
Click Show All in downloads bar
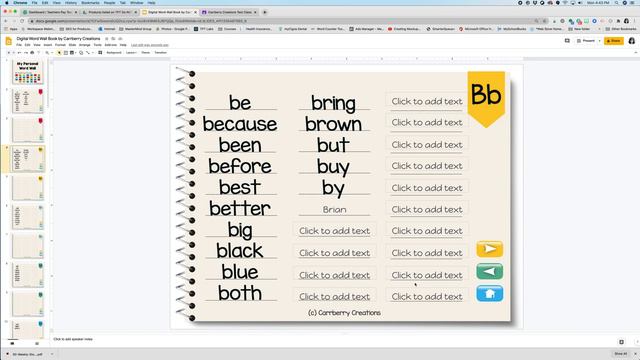point(620,354)
